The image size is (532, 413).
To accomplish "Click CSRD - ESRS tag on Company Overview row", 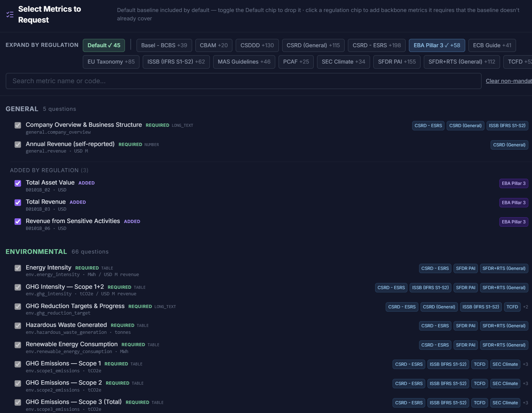I will (x=428, y=126).
